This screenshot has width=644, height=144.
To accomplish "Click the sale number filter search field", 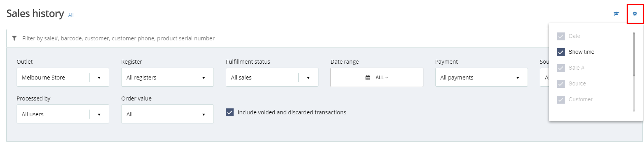I will pos(276,38).
